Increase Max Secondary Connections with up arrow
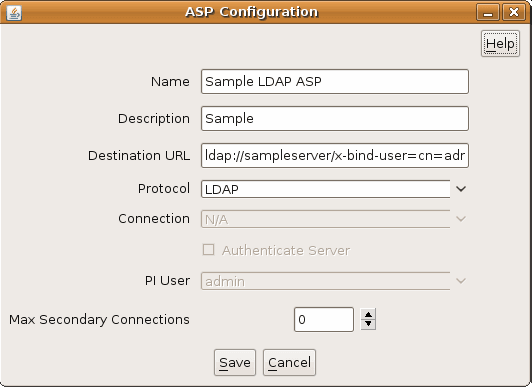 click(x=368, y=314)
